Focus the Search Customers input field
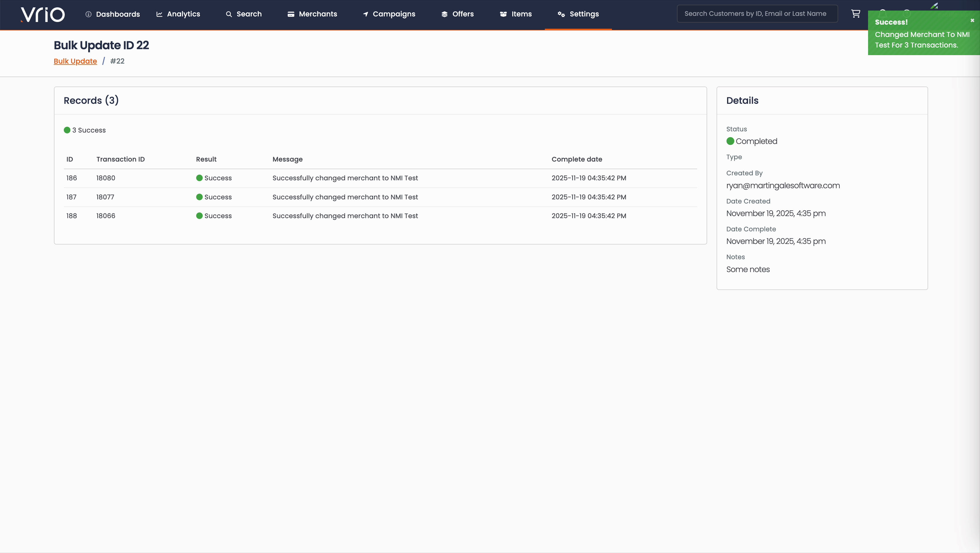The width and height of the screenshot is (980, 553). (x=757, y=14)
